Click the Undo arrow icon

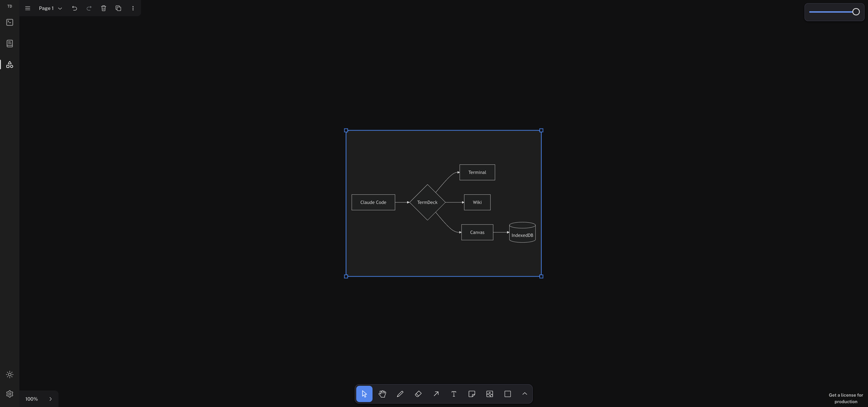74,8
